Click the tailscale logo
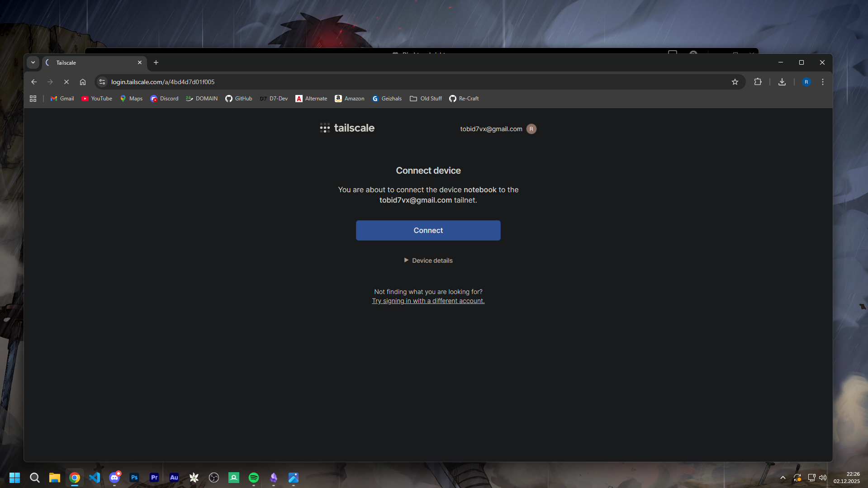868x488 pixels. (x=347, y=128)
